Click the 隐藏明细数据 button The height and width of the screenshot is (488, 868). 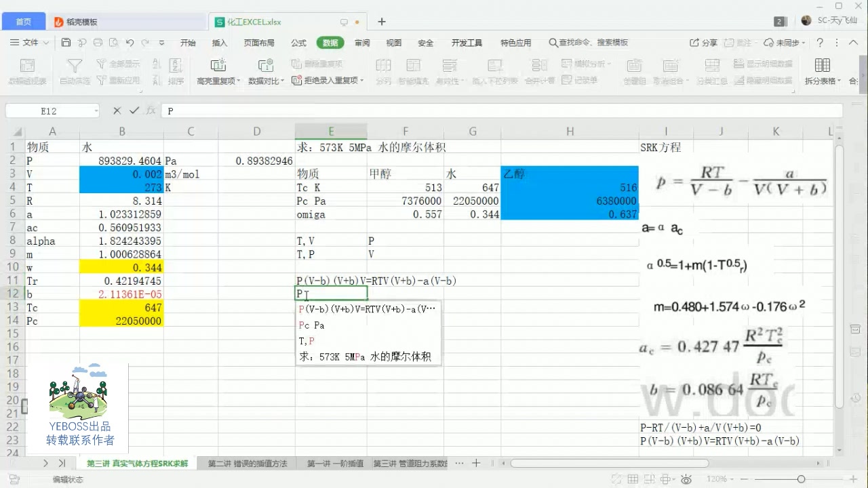click(x=763, y=80)
